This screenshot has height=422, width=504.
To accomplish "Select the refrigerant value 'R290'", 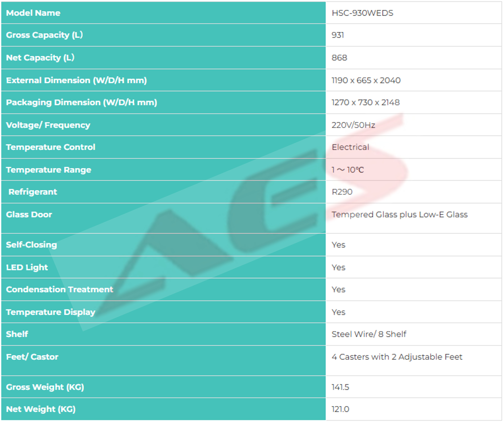I will click(x=342, y=192).
